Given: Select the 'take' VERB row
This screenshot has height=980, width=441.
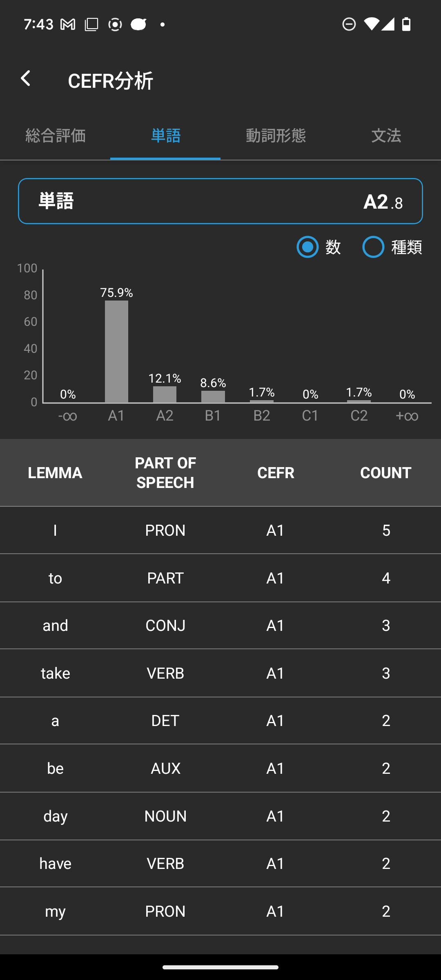Looking at the screenshot, I should [x=220, y=673].
